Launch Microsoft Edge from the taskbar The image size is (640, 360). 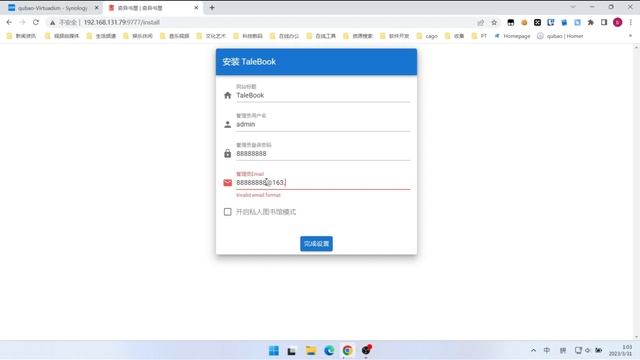[329, 351]
